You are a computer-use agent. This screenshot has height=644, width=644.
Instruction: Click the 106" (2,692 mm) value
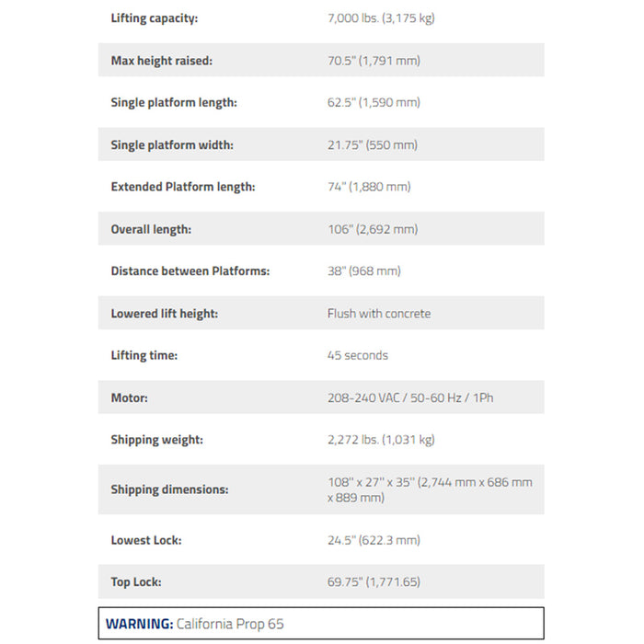click(373, 229)
